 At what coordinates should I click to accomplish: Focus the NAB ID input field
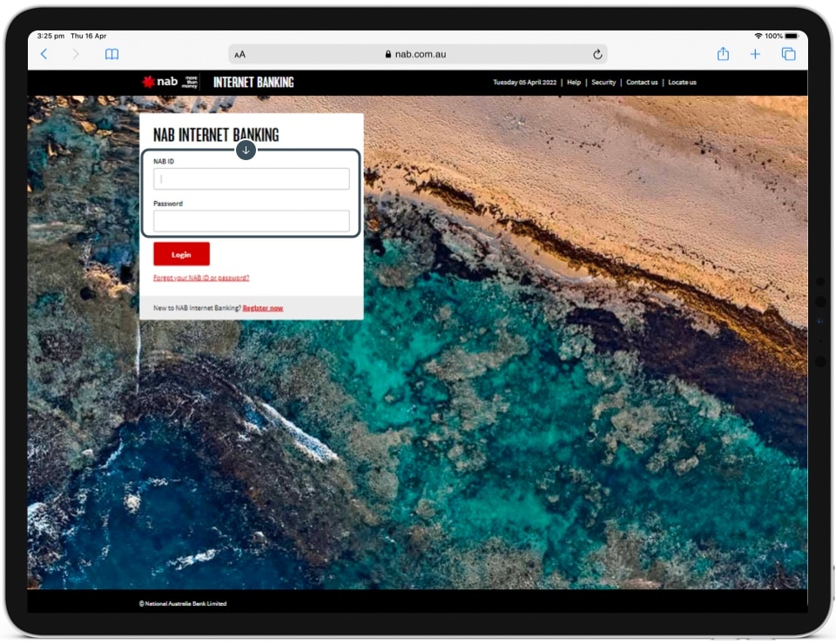click(x=252, y=179)
